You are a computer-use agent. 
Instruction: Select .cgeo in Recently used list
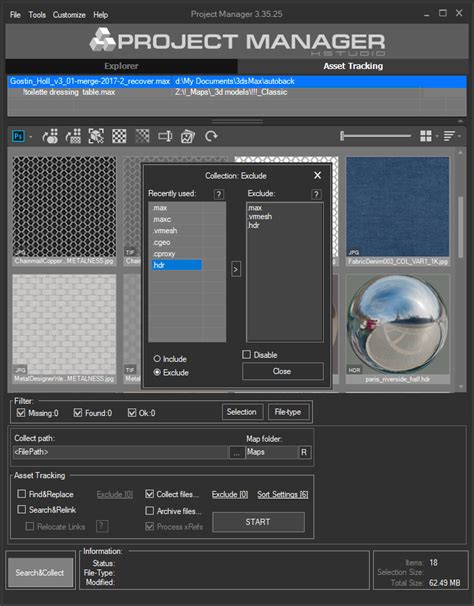pos(161,242)
